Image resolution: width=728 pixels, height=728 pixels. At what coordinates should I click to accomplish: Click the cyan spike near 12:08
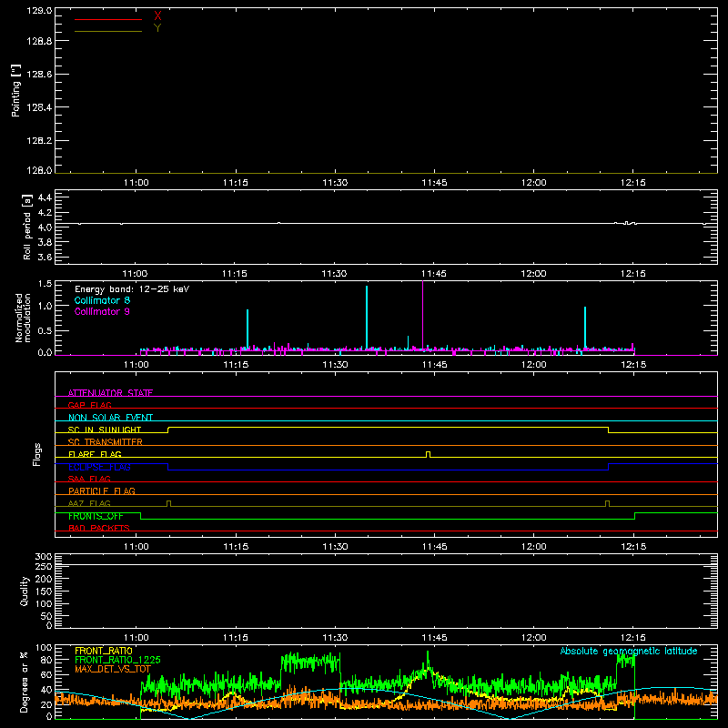[585, 328]
